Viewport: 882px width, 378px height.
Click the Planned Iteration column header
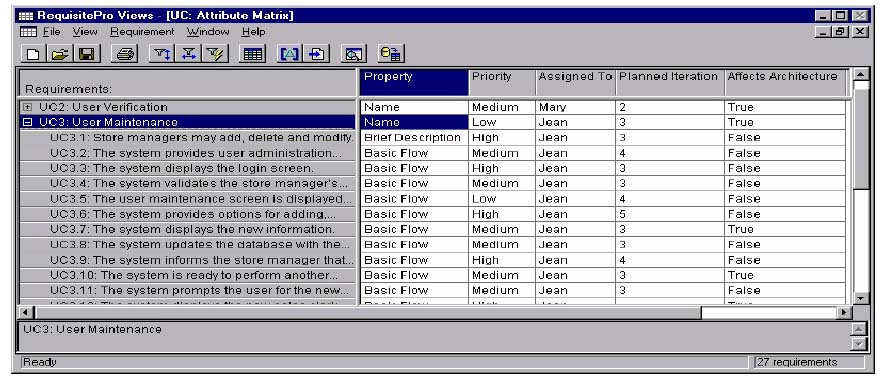[670, 83]
